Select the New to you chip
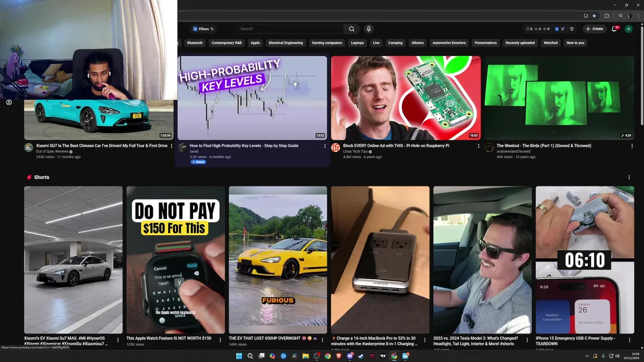644x362 pixels. pos(576,43)
